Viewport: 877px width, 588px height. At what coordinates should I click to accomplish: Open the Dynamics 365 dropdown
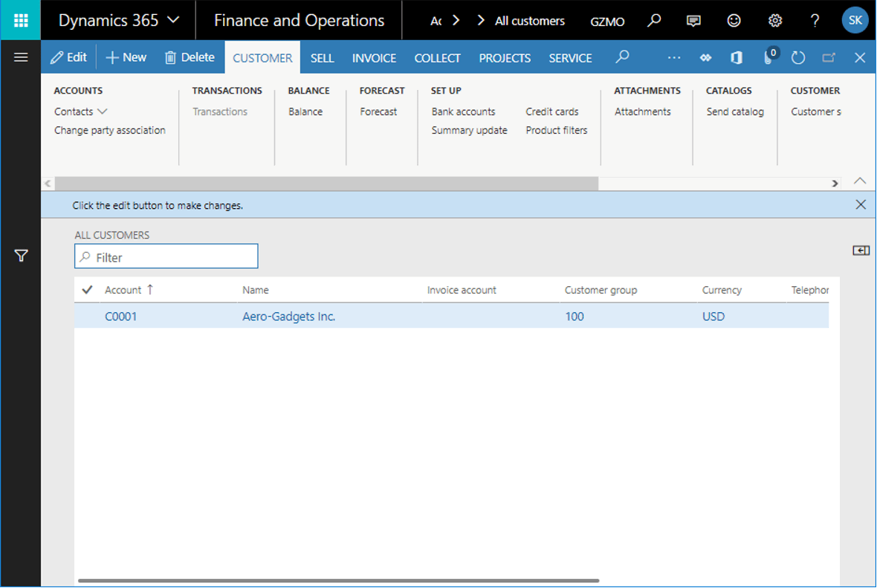click(119, 20)
